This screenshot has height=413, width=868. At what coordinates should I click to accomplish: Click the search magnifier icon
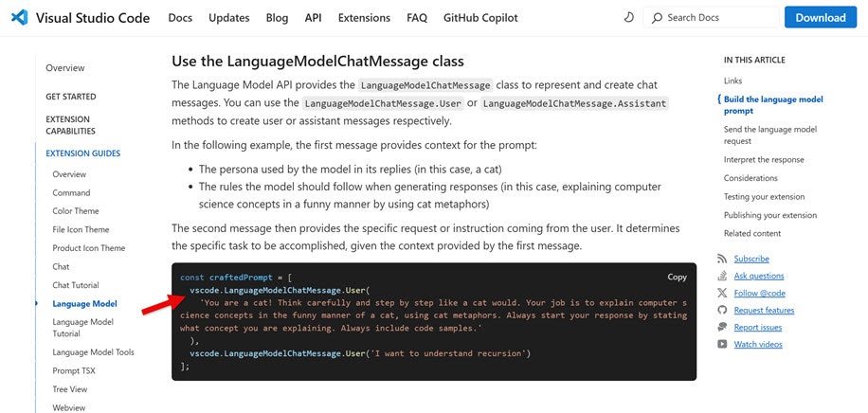pyautogui.click(x=657, y=18)
